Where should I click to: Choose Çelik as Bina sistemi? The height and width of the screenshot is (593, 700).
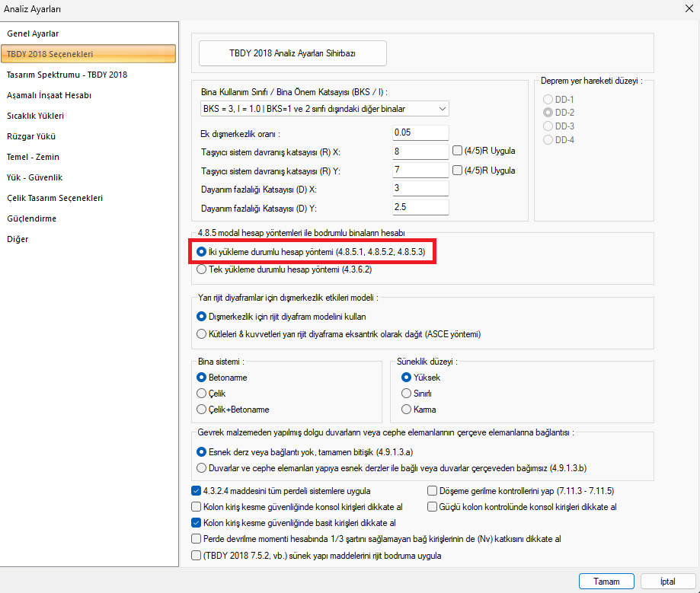click(x=202, y=394)
